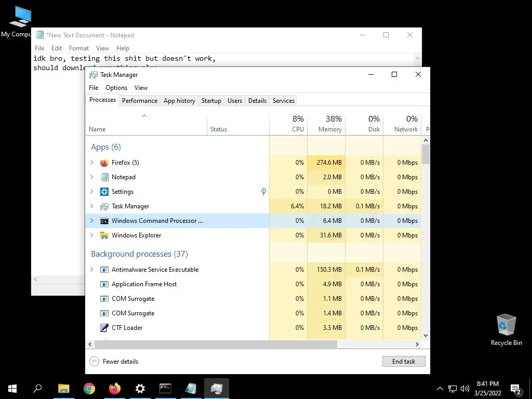Click the horizontal scrollbar right arrow in Task Manager
532x399 pixels.
tap(417, 344)
